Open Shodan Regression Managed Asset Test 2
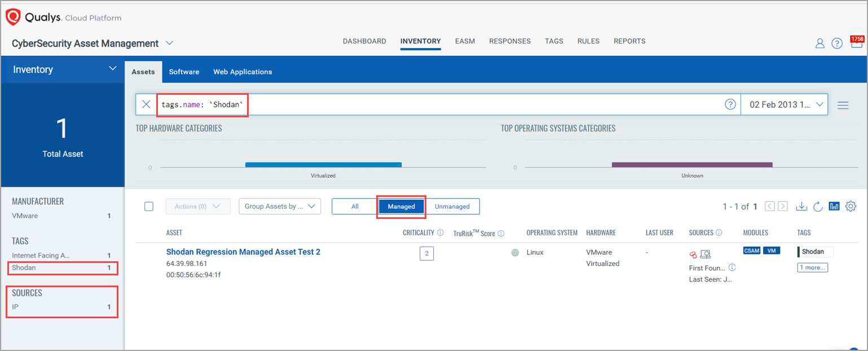Image resolution: width=868 pixels, height=351 pixels. click(x=243, y=252)
